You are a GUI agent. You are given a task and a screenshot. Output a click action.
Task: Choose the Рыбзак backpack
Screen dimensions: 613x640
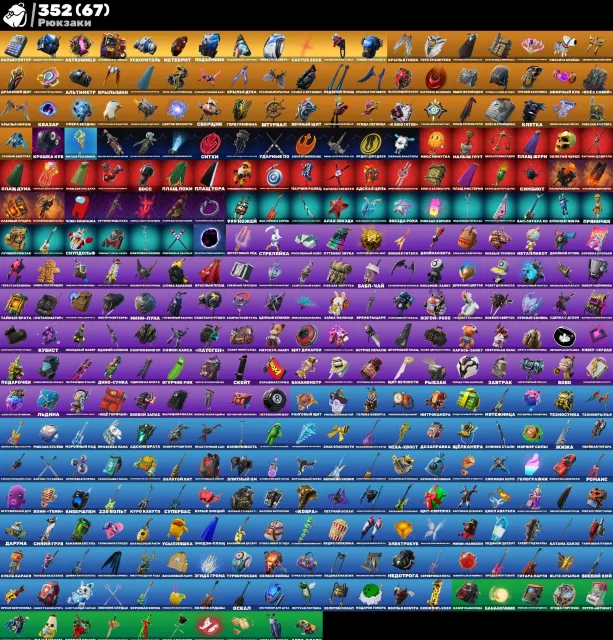pos(435,369)
